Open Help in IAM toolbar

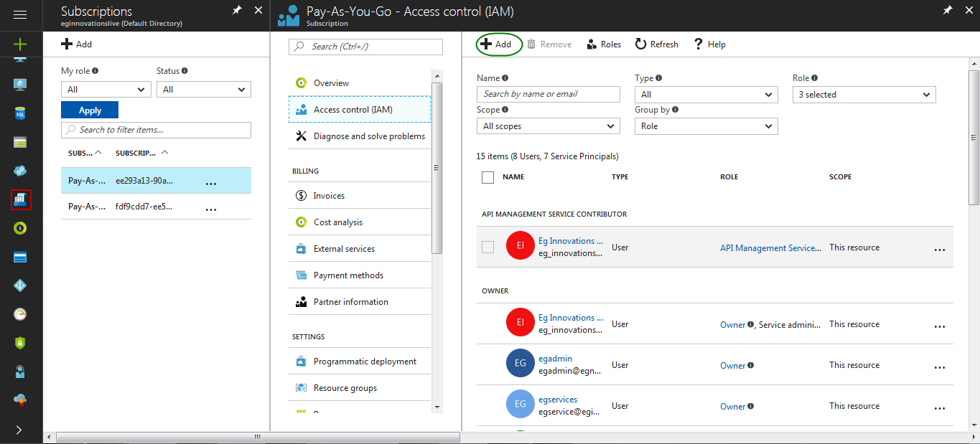click(709, 44)
